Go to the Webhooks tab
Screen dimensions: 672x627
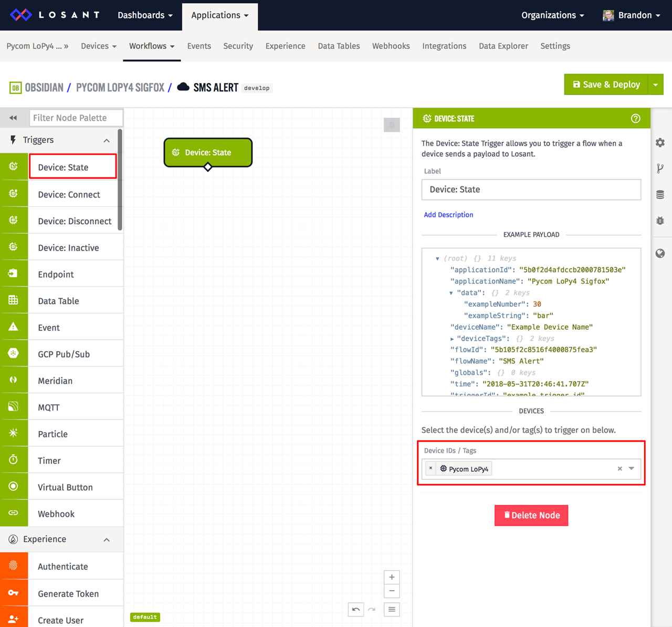pyautogui.click(x=391, y=46)
